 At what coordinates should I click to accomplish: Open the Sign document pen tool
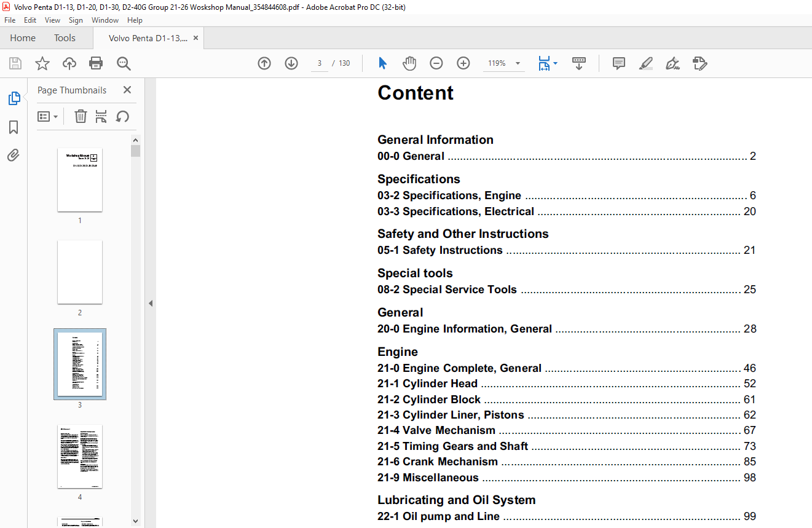tap(672, 63)
